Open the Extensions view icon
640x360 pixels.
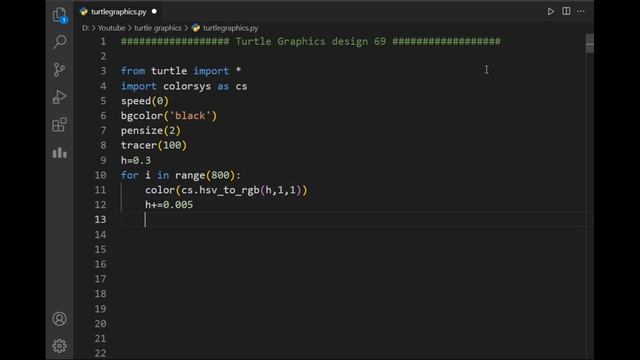pos(60,124)
